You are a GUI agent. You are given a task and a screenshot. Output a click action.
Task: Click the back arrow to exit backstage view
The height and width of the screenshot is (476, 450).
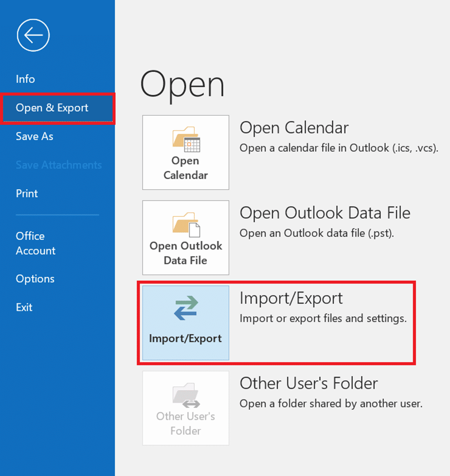point(33,35)
